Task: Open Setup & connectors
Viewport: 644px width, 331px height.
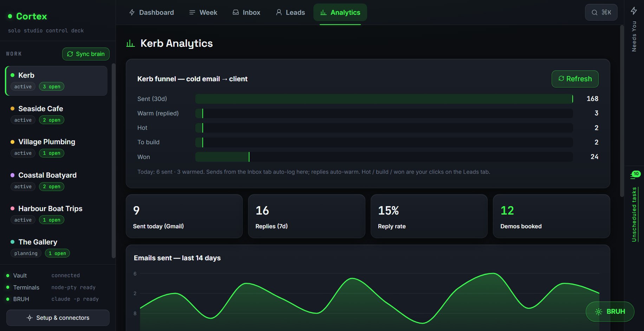Action: (x=58, y=318)
